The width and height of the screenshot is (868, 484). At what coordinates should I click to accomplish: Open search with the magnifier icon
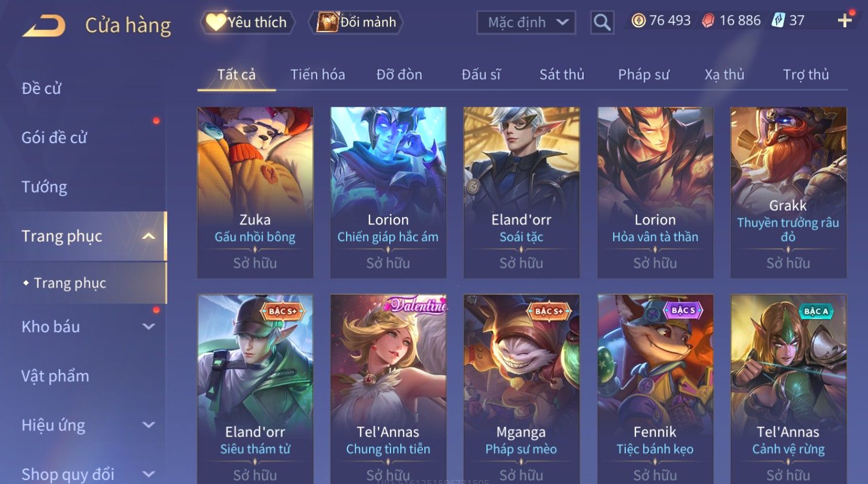pyautogui.click(x=602, y=22)
